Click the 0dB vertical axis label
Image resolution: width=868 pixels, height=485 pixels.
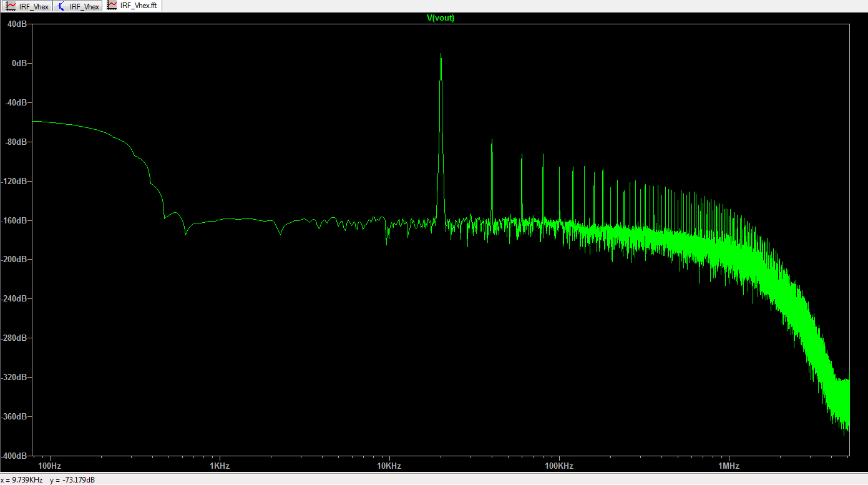[x=21, y=64]
